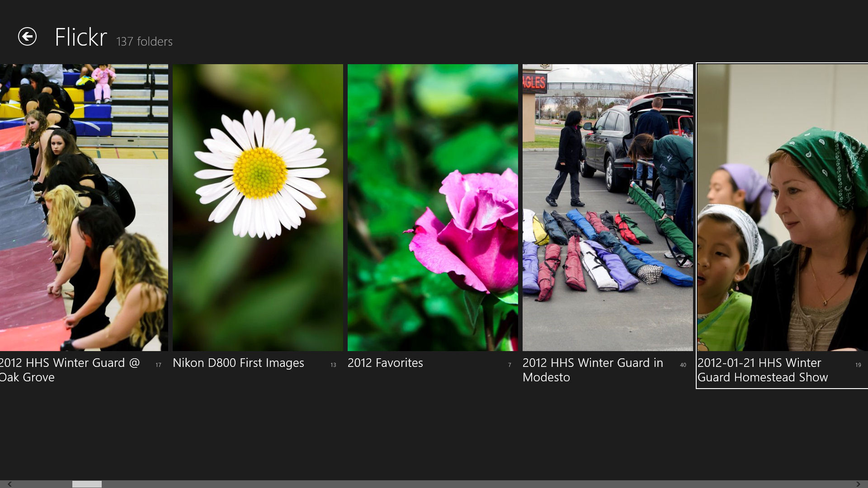Screen dimensions: 868x488
Task: Click photo count 13 on Nikon folder
Action: point(333,365)
